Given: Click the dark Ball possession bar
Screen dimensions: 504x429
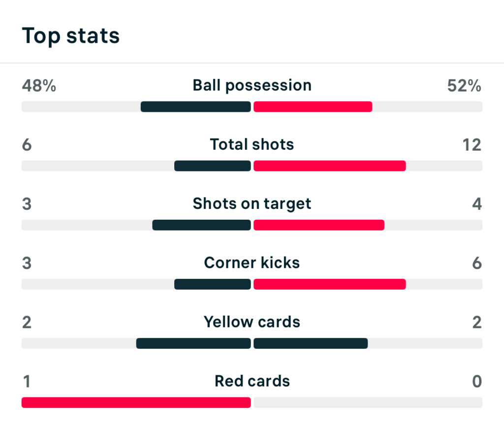Looking at the screenshot, I should [x=195, y=107].
